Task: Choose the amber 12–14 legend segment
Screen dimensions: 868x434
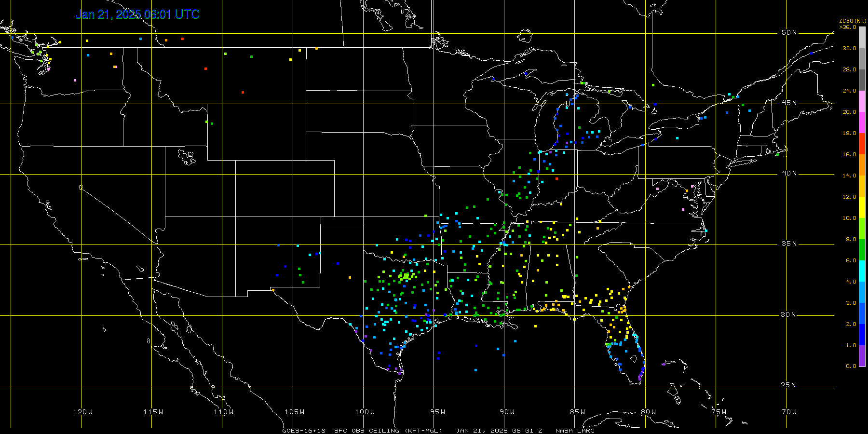Action: (862, 186)
